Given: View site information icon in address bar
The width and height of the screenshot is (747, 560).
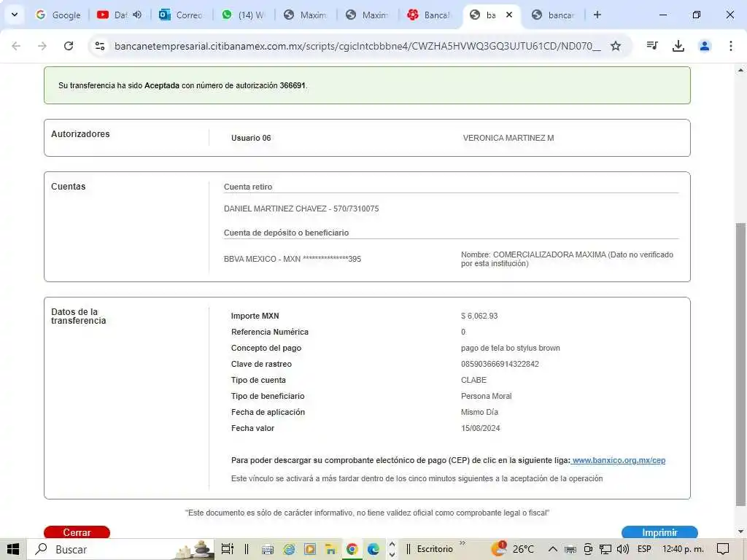Looking at the screenshot, I should (x=100, y=46).
